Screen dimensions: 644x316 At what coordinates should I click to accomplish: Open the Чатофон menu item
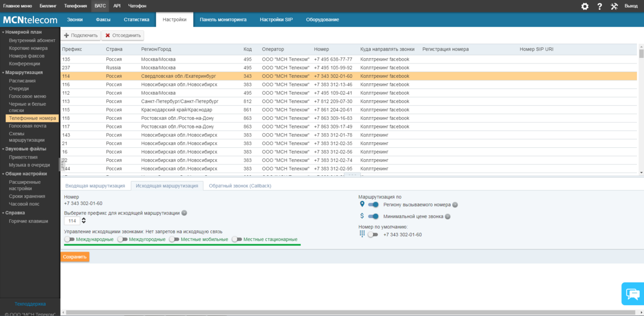[137, 6]
